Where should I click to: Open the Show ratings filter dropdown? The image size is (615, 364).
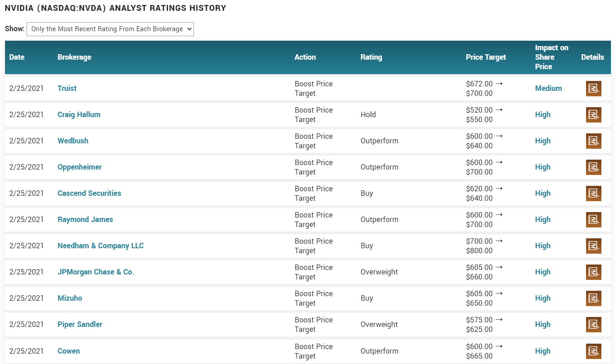tap(110, 29)
